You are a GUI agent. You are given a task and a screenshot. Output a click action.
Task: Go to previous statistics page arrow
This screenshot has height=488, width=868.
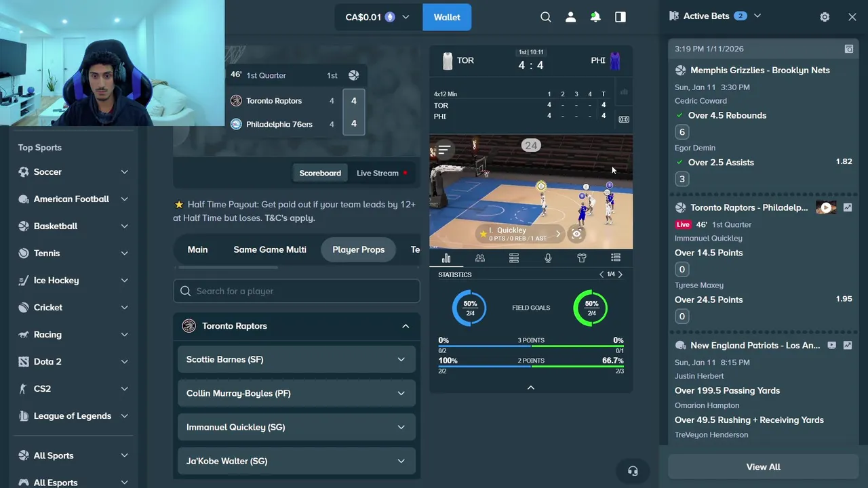tap(601, 274)
